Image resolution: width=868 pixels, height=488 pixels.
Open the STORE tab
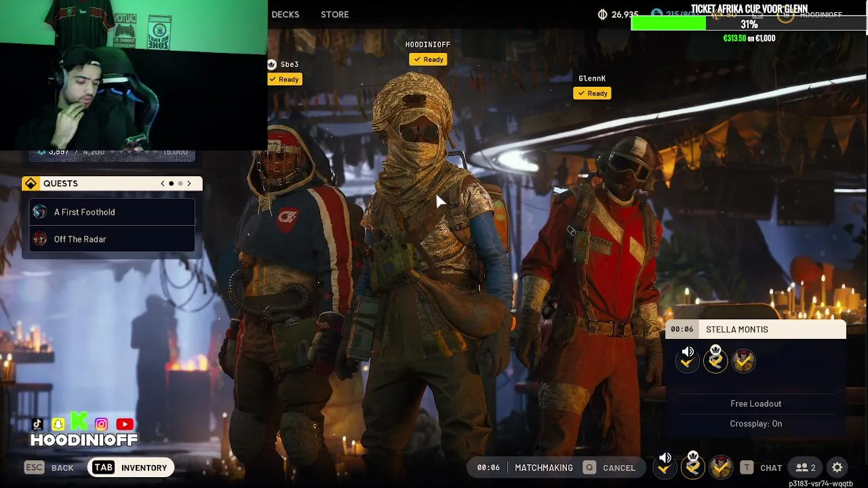click(335, 14)
